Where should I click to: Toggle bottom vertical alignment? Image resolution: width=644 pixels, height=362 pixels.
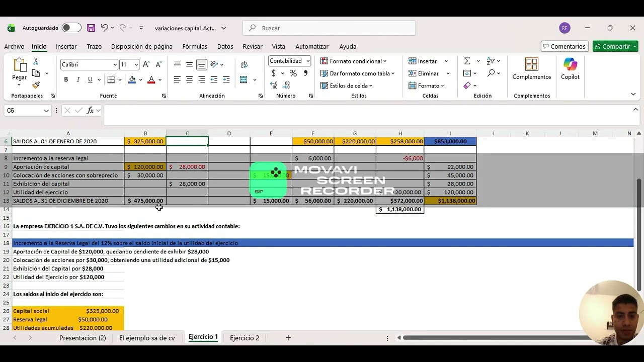coord(201,64)
